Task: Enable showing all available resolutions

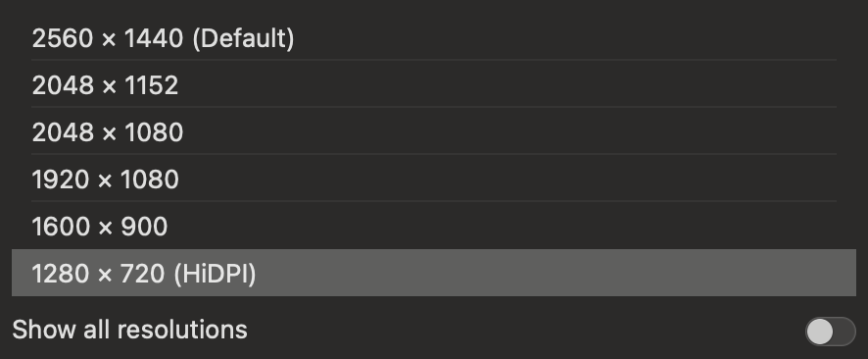Action: click(x=831, y=332)
